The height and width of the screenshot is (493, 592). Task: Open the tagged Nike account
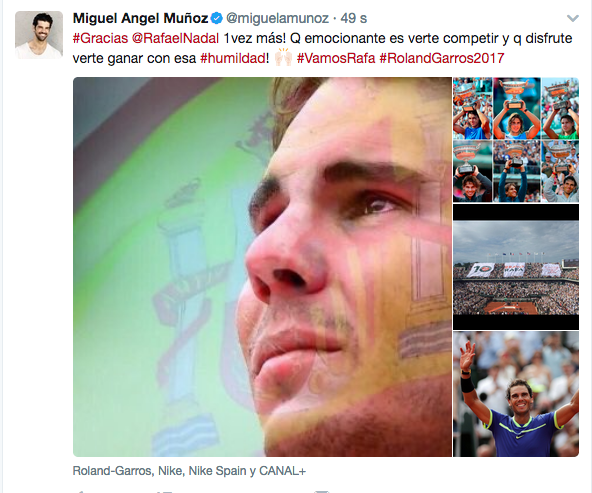(x=171, y=471)
